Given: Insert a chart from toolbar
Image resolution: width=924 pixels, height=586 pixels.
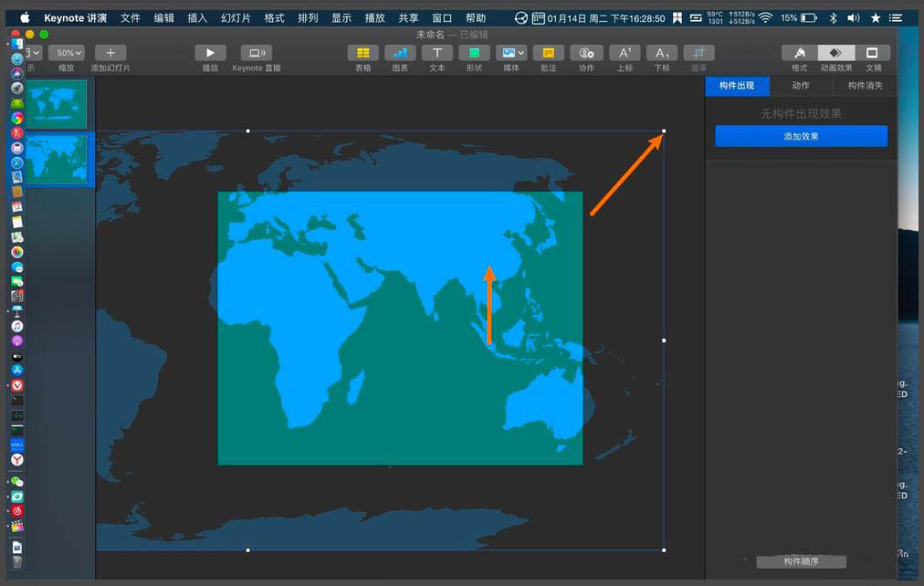Looking at the screenshot, I should coord(400,53).
